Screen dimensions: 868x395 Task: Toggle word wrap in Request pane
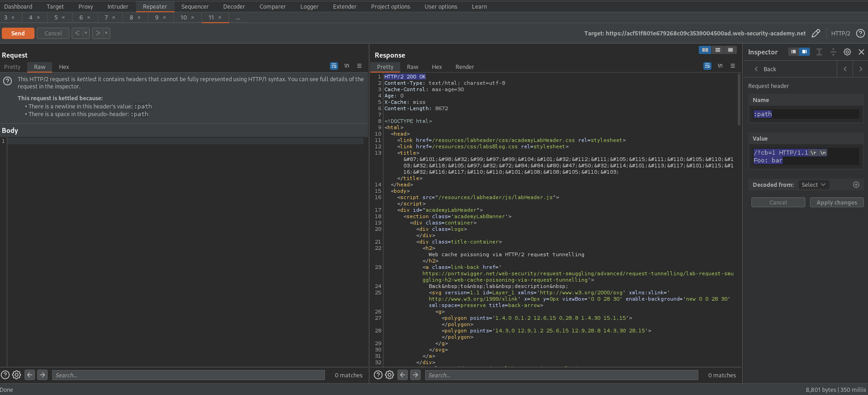pos(334,66)
